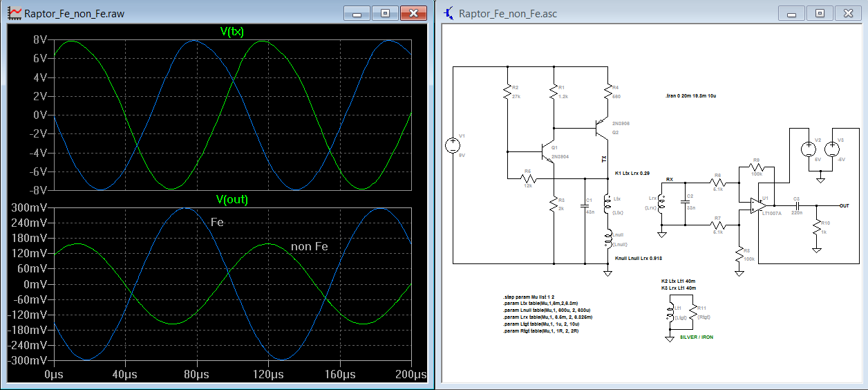Open the waveform window's title bar icon
This screenshot has height=390, width=868.
[x=13, y=13]
